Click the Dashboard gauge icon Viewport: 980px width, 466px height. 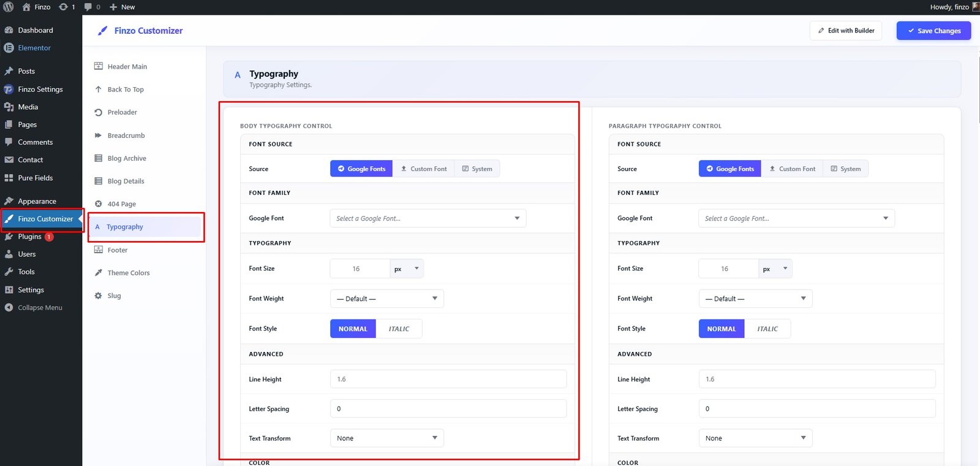pos(9,30)
